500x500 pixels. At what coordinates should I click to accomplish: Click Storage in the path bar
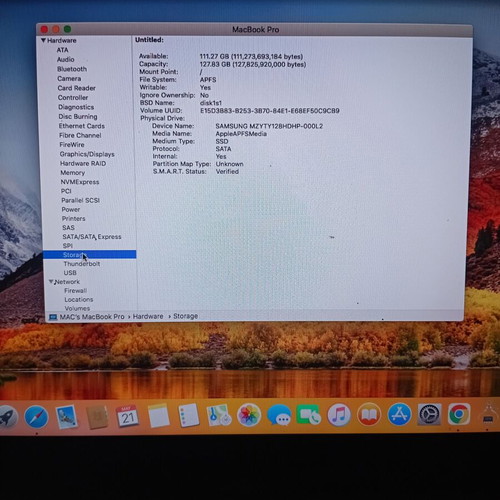point(185,316)
